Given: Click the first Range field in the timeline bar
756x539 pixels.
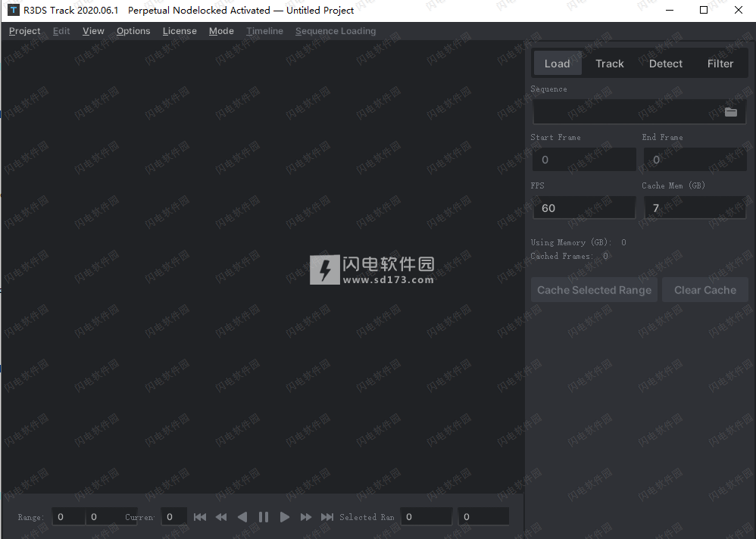Looking at the screenshot, I should coord(68,517).
